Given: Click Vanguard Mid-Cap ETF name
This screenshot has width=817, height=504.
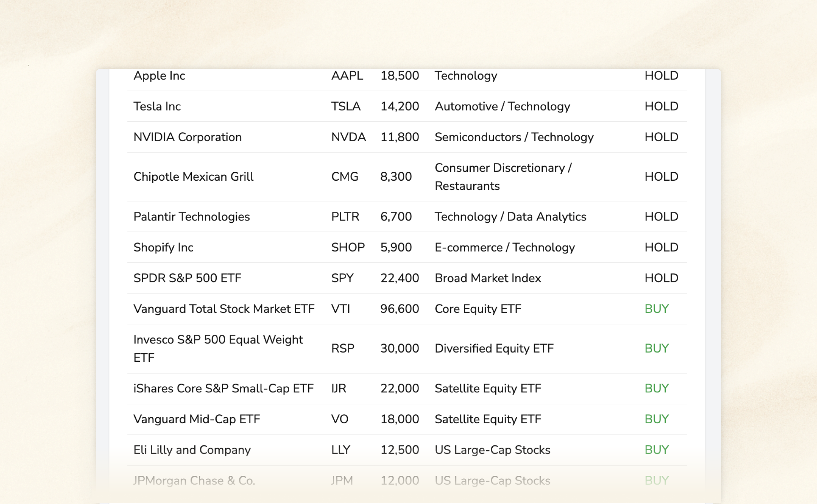Looking at the screenshot, I should [197, 419].
